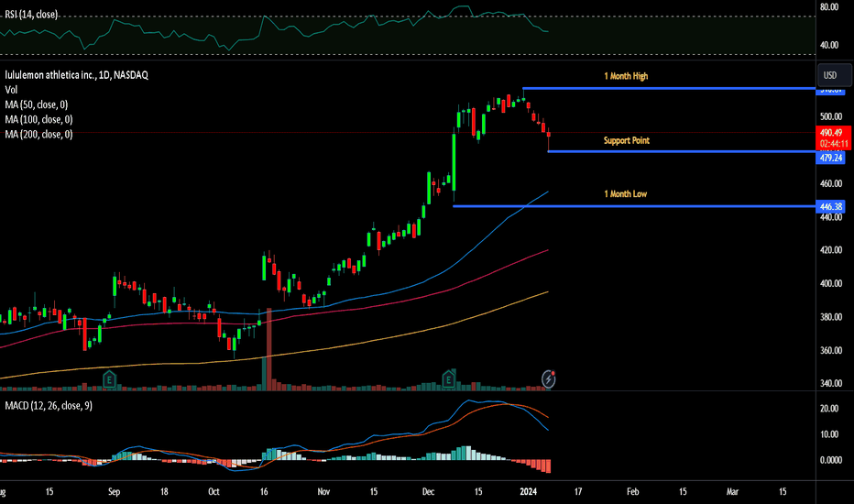Click the 446.38 price label
Viewport: 854px width, 504px height.
pos(831,206)
